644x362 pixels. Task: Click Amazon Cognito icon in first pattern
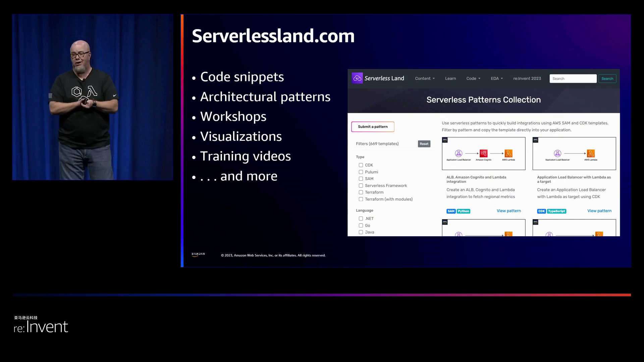click(483, 154)
